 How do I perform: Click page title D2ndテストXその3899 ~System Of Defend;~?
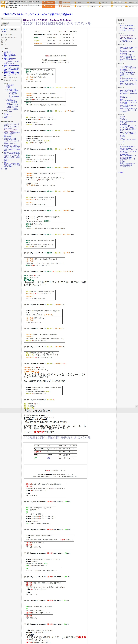click(49, 20)
